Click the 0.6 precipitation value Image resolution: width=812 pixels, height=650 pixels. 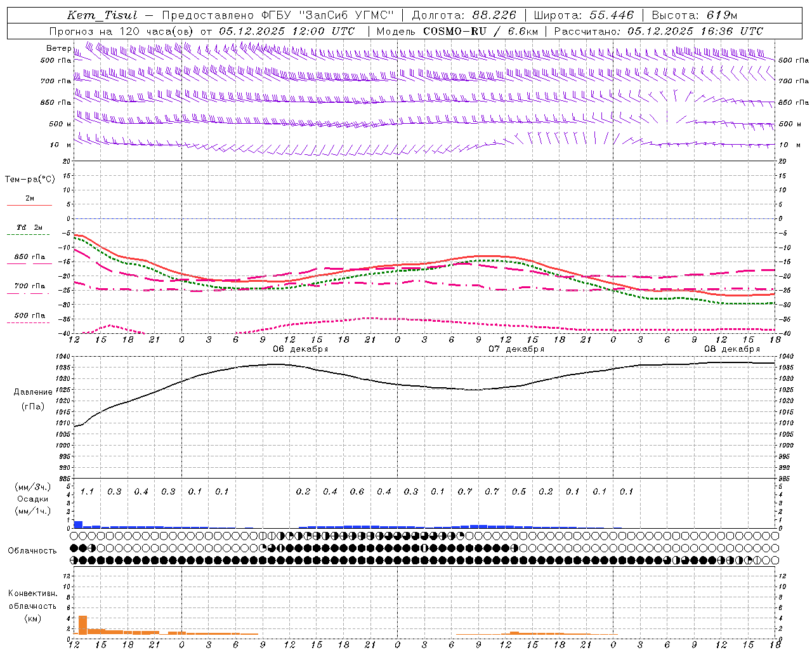coord(357,491)
